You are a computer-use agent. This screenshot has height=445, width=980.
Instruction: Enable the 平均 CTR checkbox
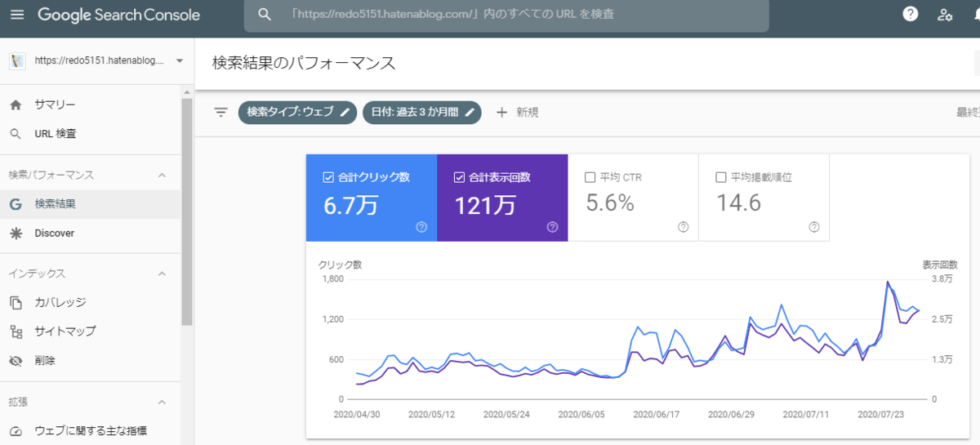(x=590, y=177)
